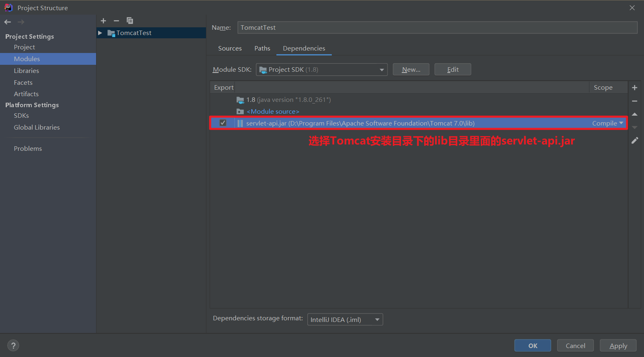Open the Compile scope dropdown
Viewport: 644px width, 357px height.
[607, 123]
